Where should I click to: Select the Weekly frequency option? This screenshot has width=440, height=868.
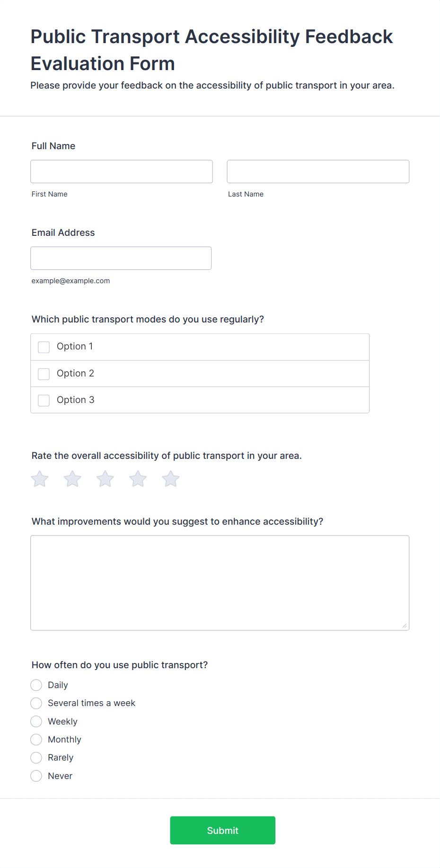point(36,722)
